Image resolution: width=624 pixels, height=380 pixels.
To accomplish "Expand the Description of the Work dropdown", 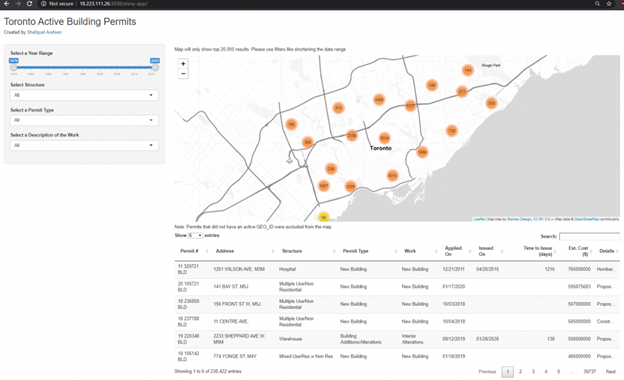I will (84, 145).
